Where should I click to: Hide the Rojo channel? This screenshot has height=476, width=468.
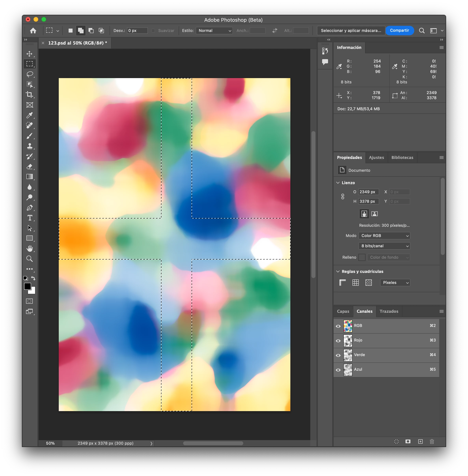coord(338,341)
